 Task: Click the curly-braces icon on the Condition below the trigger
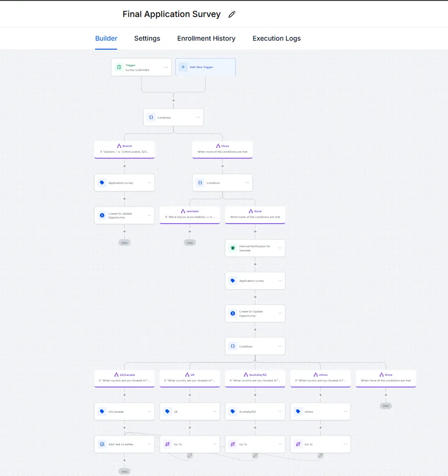click(x=151, y=117)
